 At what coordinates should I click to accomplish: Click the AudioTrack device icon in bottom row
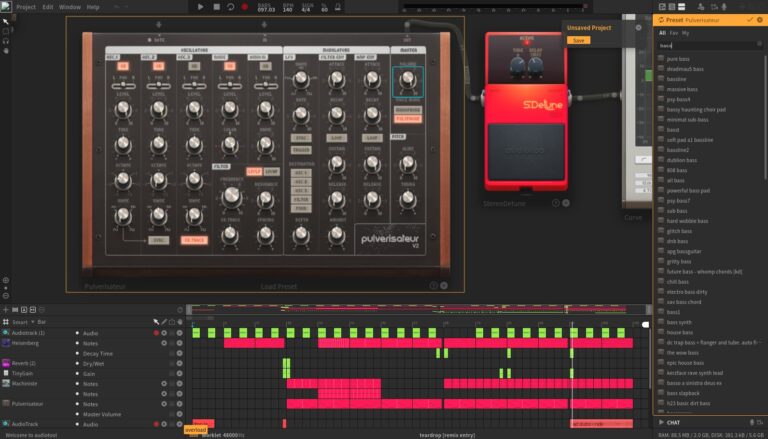click(6, 424)
